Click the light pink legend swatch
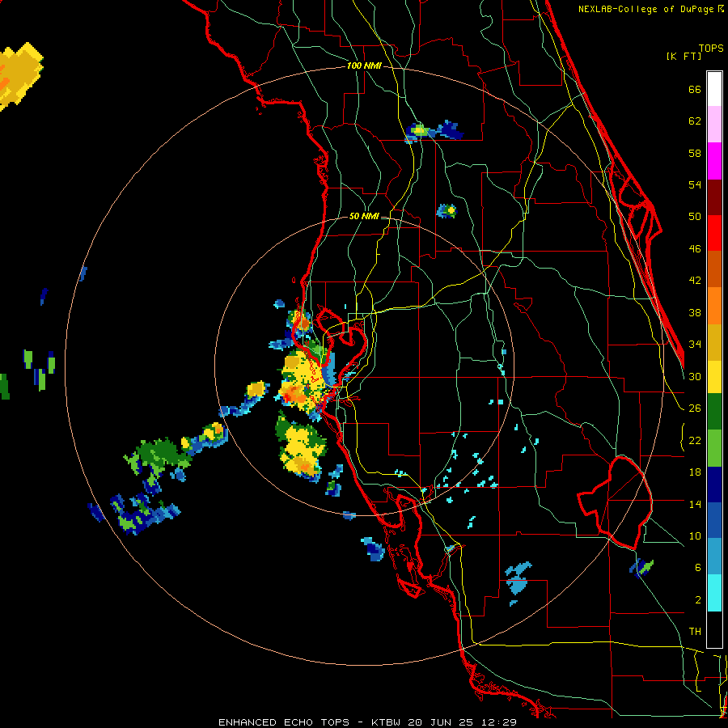Screen dimensions: 728x728 click(714, 125)
